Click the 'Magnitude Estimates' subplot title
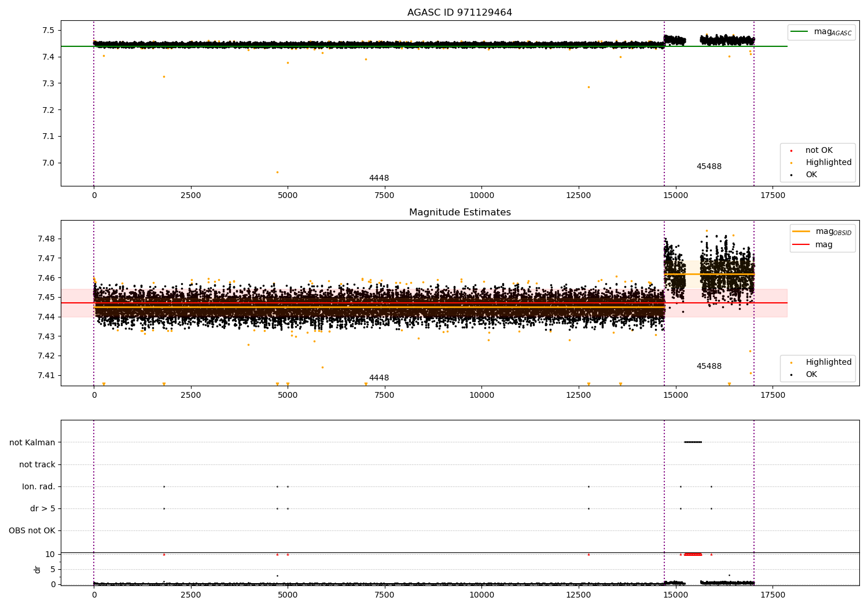This screenshot has height=608, width=868. click(459, 213)
